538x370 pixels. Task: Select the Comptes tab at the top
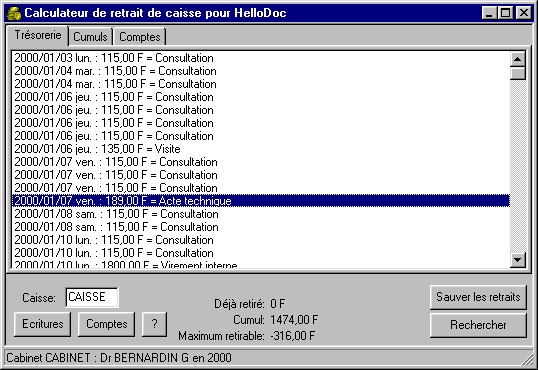(x=140, y=37)
